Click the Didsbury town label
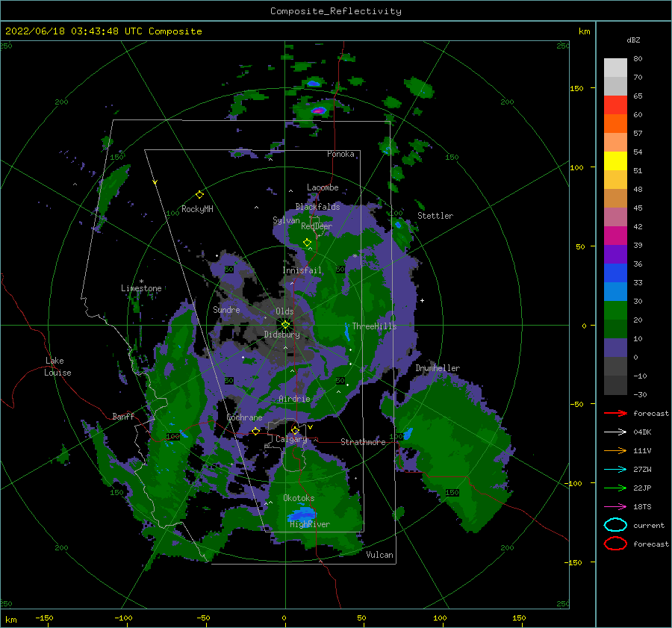Screen dimensions: 672x628 pos(282,335)
